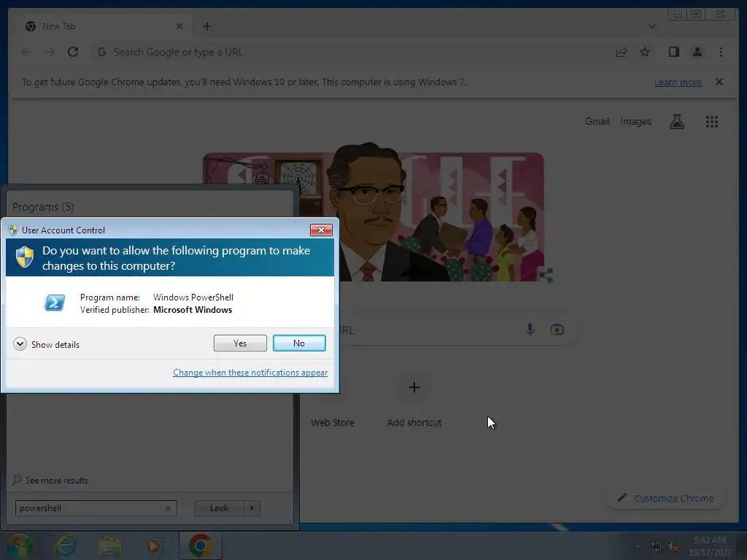747x560 pixels.
Task: Open Chrome three-dot menu
Action: tap(721, 52)
